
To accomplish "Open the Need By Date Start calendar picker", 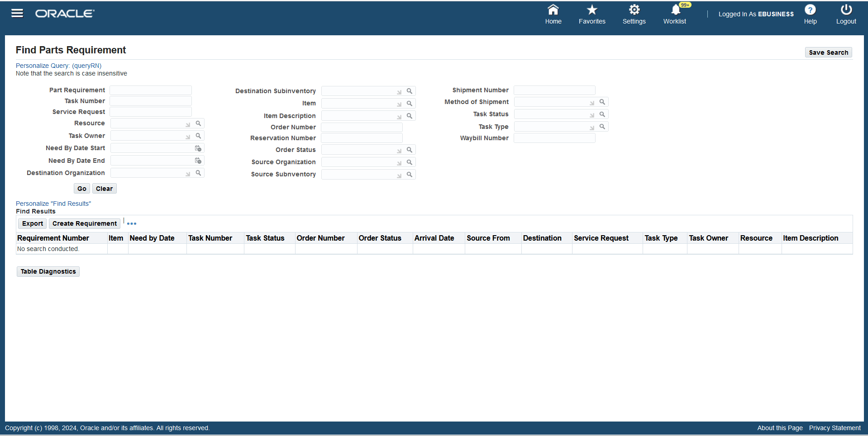I will point(198,148).
